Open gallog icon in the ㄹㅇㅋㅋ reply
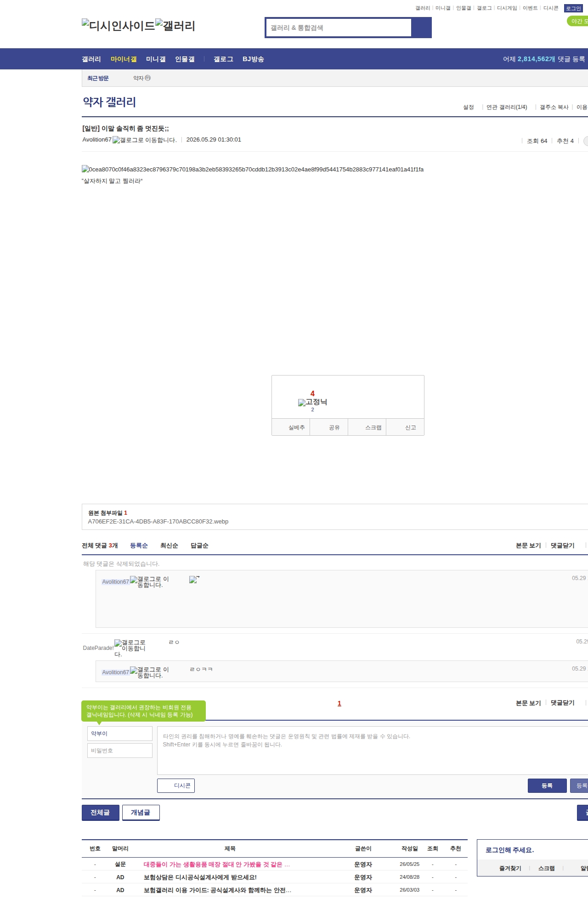The height and width of the screenshot is (899, 588). (x=149, y=672)
